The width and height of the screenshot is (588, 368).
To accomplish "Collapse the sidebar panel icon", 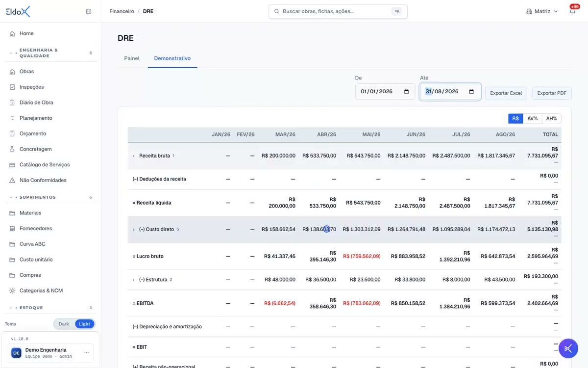I will point(89,11).
